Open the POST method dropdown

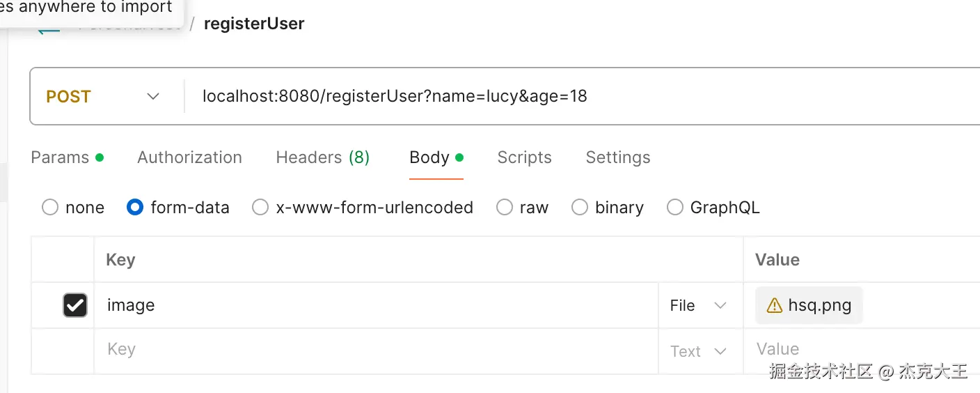[x=103, y=96]
